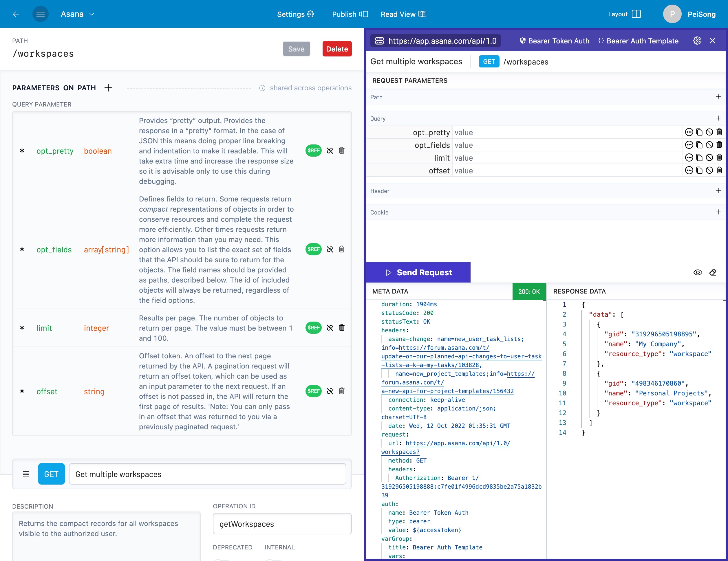Disable the limit query parameter
This screenshot has height=561, width=728.
pyautogui.click(x=709, y=157)
